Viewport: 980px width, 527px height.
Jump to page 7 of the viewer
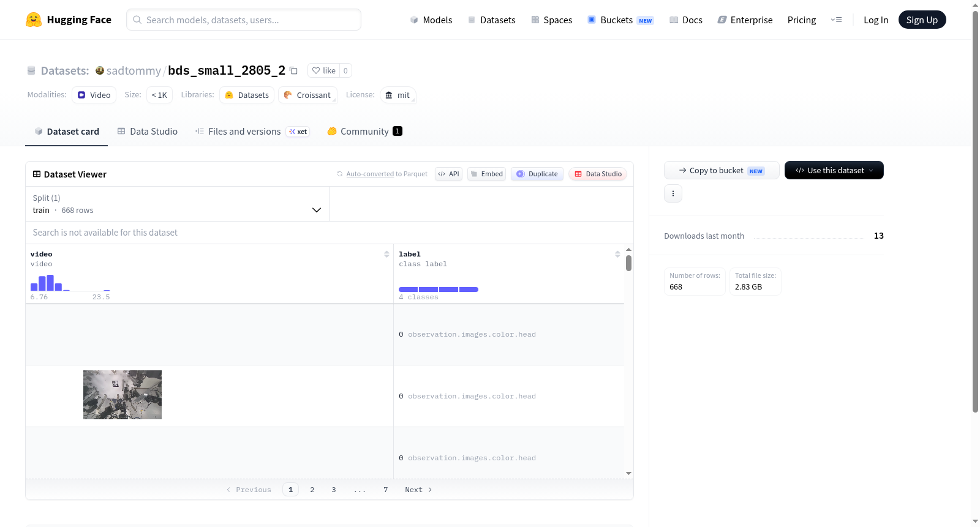tap(386, 490)
